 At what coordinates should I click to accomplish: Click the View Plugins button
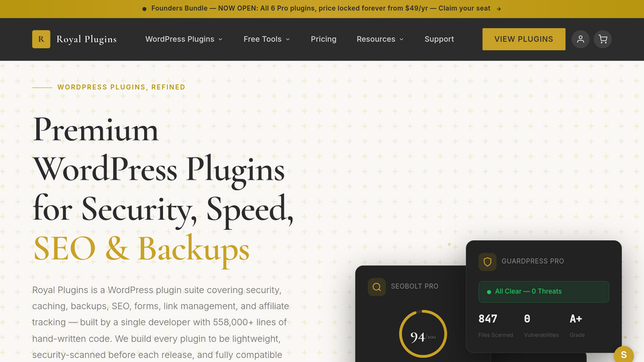click(524, 39)
